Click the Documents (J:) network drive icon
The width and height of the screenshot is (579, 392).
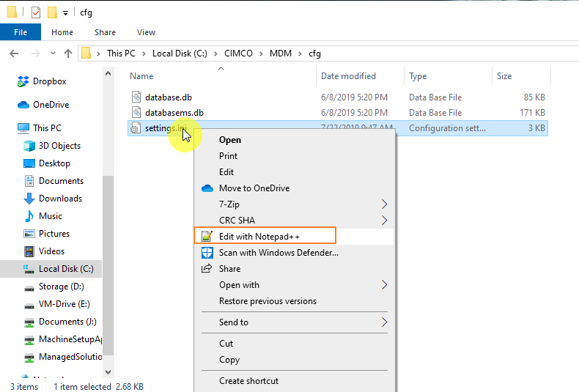tap(29, 322)
